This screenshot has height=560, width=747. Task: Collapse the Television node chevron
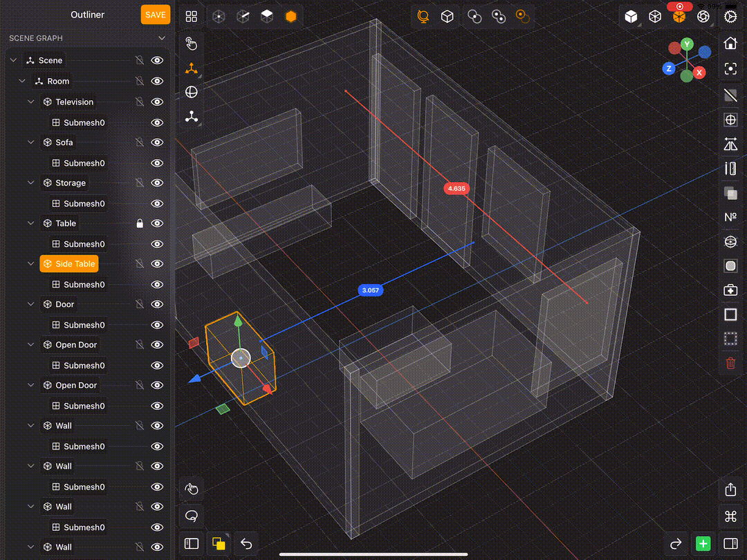pos(31,102)
